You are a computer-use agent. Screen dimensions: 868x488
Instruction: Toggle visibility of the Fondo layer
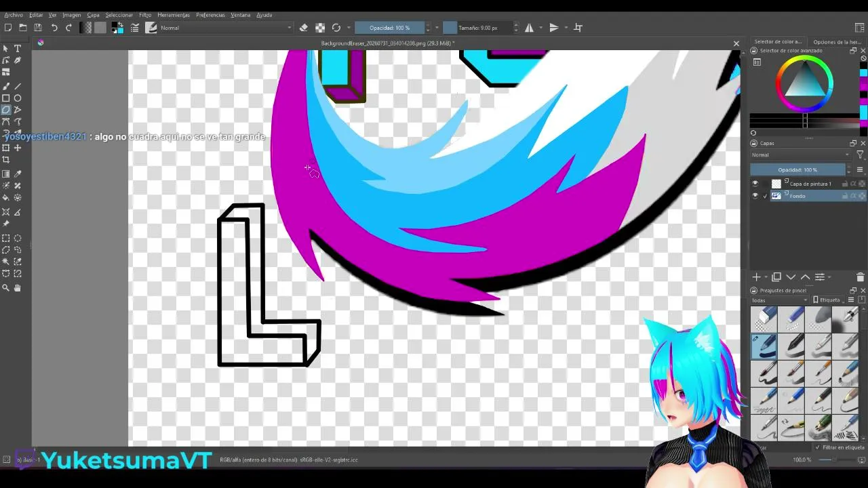pyautogui.click(x=755, y=196)
